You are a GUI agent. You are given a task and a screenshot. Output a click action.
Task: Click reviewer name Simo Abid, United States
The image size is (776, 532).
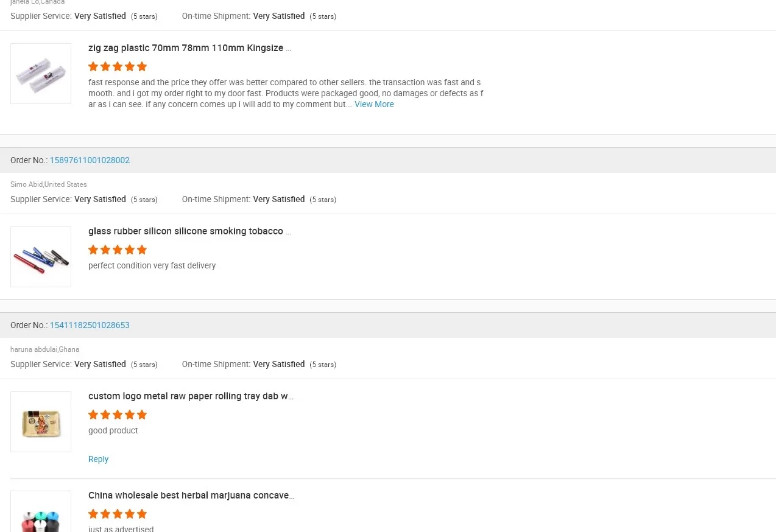pyautogui.click(x=49, y=184)
